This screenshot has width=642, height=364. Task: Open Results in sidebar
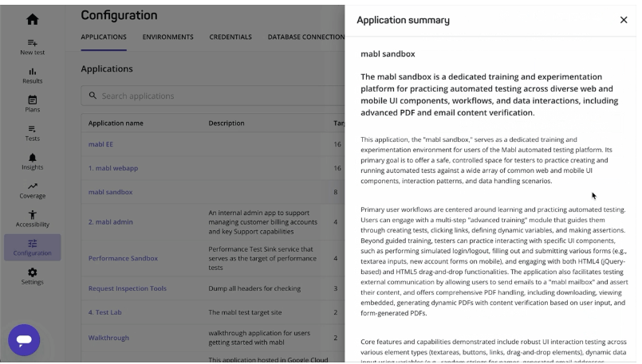tap(33, 76)
